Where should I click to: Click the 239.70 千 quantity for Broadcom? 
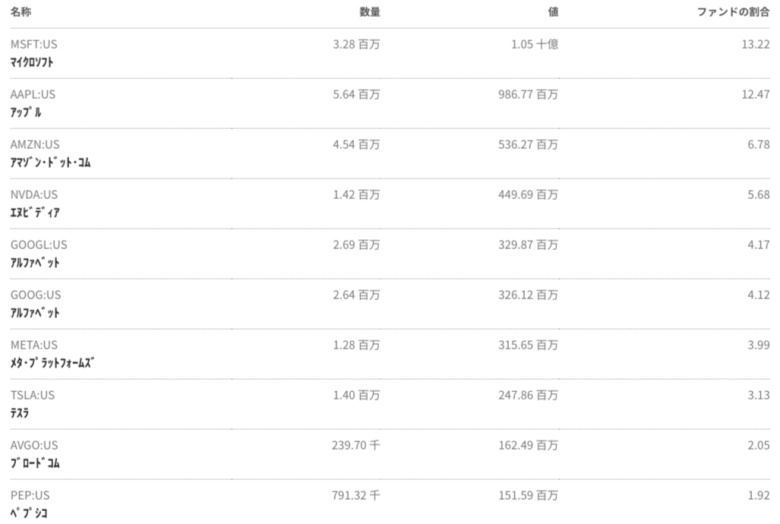click(x=356, y=445)
